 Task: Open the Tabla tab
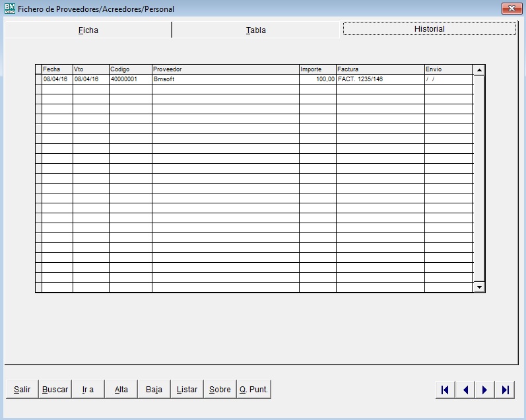(x=256, y=30)
